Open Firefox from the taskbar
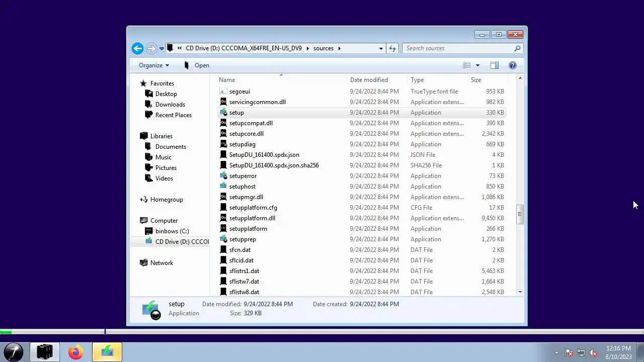The height and width of the screenshot is (362, 644). click(76, 352)
